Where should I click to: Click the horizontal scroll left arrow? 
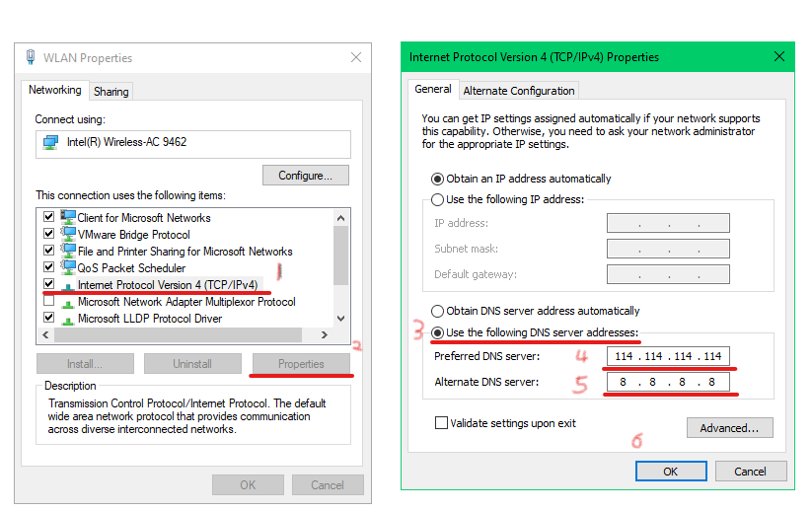pos(45,335)
